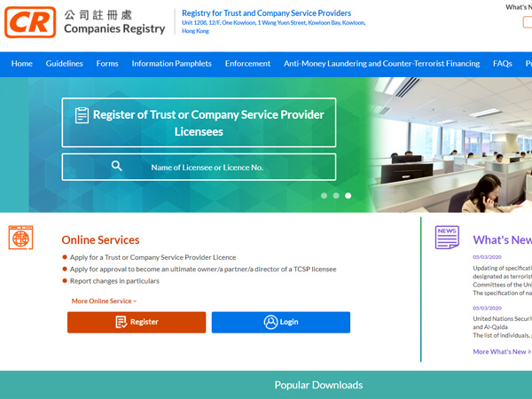
Task: Click the clipboard icon beside Register of Licensees
Action: (x=82, y=115)
